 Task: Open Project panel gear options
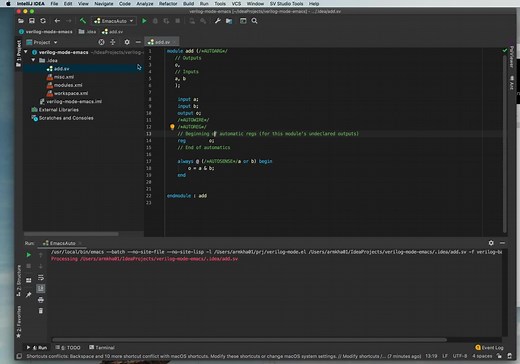click(127, 42)
